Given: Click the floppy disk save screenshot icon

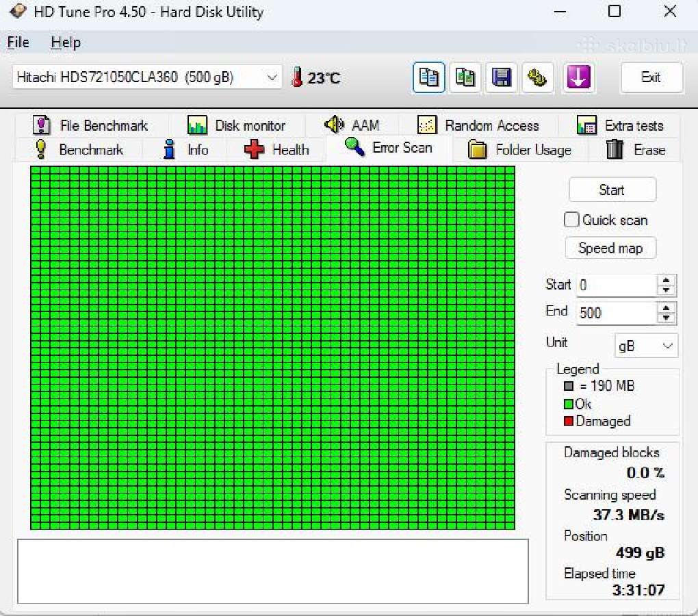Looking at the screenshot, I should (501, 77).
